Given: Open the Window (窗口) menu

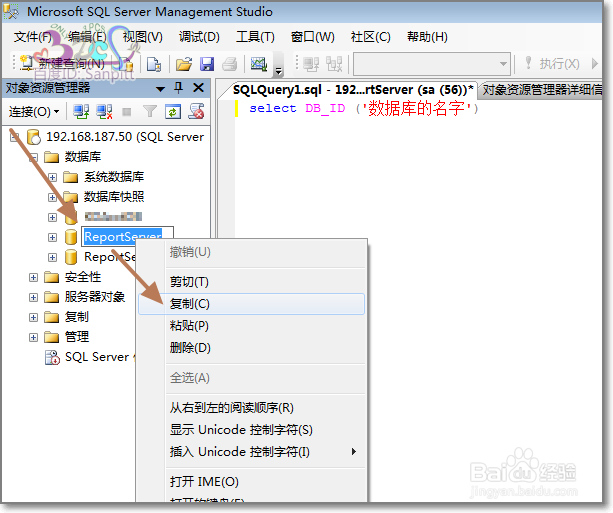Looking at the screenshot, I should point(313,37).
